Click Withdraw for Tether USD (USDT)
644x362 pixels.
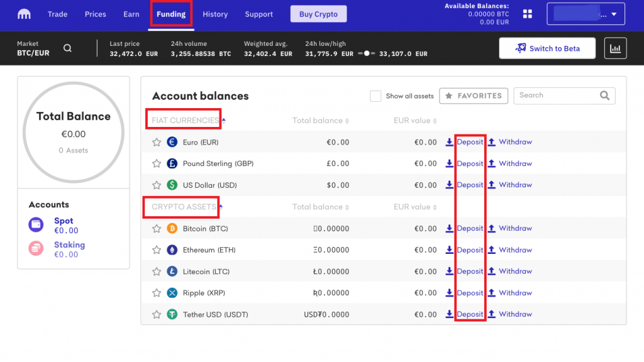pos(515,314)
